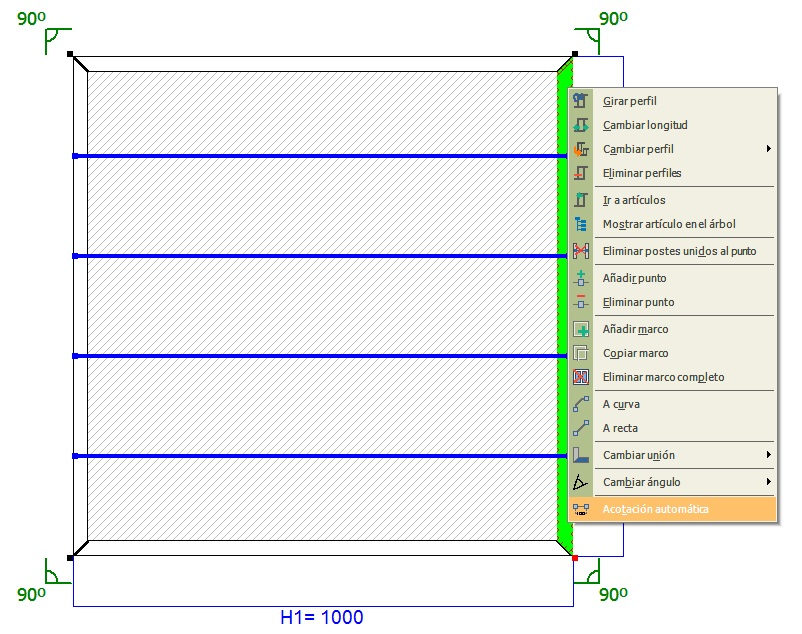This screenshot has height=634, width=802.
Task: Choose Eliminar marco completo
Action: (673, 377)
